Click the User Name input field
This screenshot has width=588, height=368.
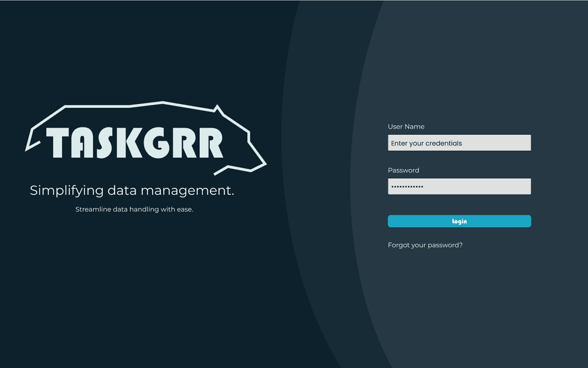459,143
